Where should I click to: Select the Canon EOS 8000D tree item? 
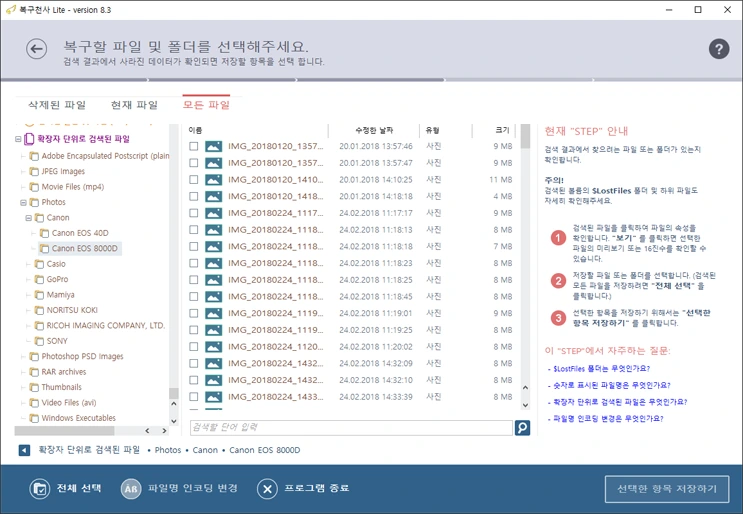click(80, 249)
